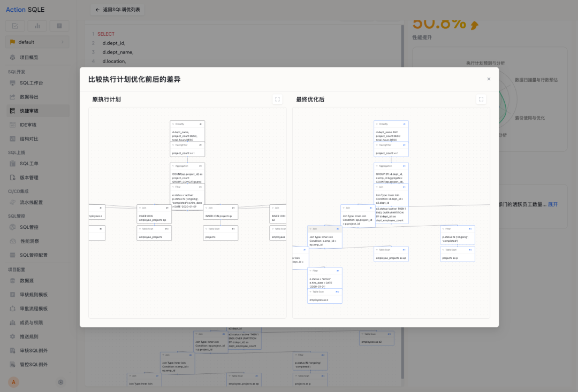Click the fullscreen icon above 最终优化后
The width and height of the screenshot is (578, 392).
(x=481, y=99)
